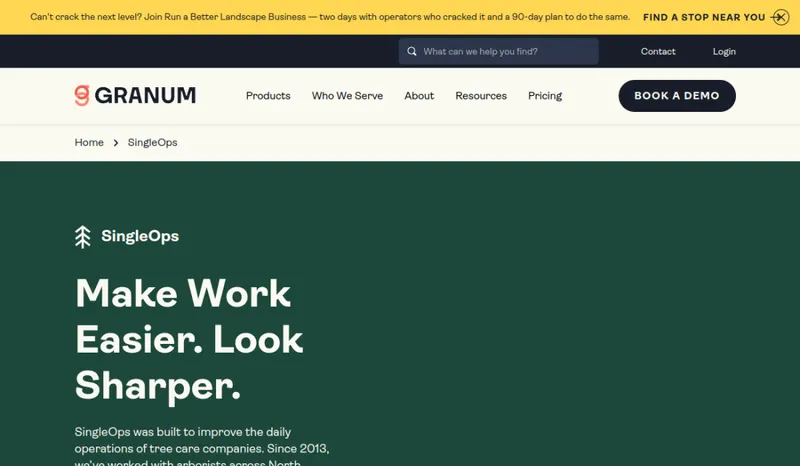Click the Granum logo icon
The image size is (800, 466).
tap(82, 95)
